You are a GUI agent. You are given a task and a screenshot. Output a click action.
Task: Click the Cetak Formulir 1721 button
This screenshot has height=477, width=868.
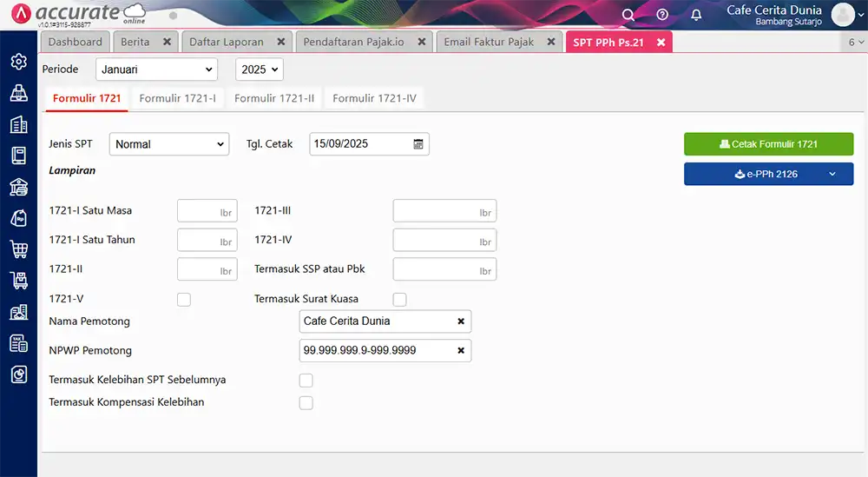[768, 144]
